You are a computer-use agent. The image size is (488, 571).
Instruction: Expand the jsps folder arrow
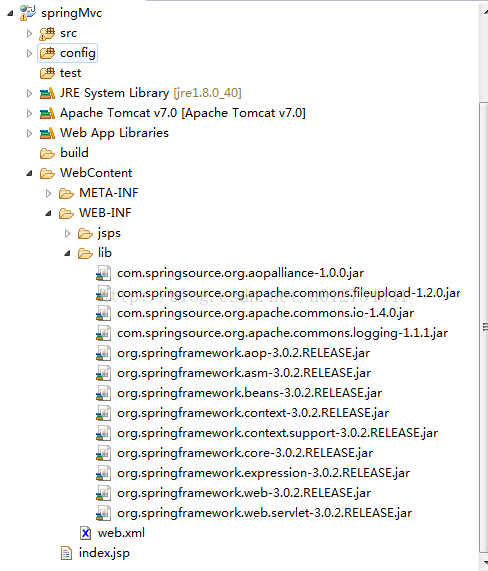[67, 233]
